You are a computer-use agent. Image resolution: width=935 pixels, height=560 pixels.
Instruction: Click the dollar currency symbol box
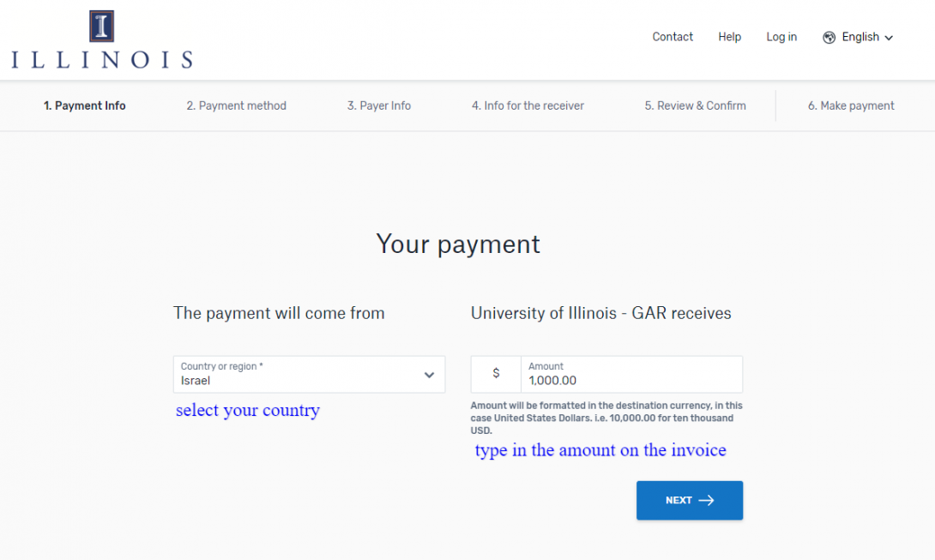[x=496, y=374]
